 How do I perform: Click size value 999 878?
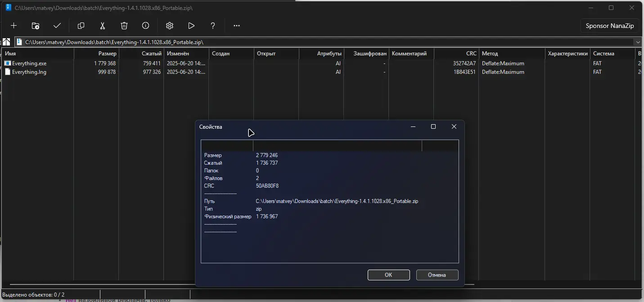click(107, 72)
